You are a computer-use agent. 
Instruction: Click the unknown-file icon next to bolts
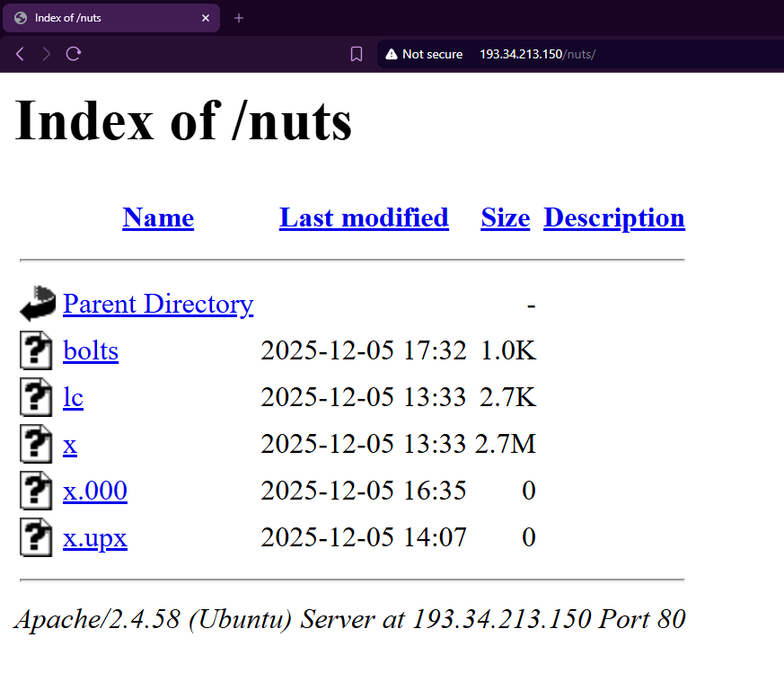pyautogui.click(x=36, y=350)
